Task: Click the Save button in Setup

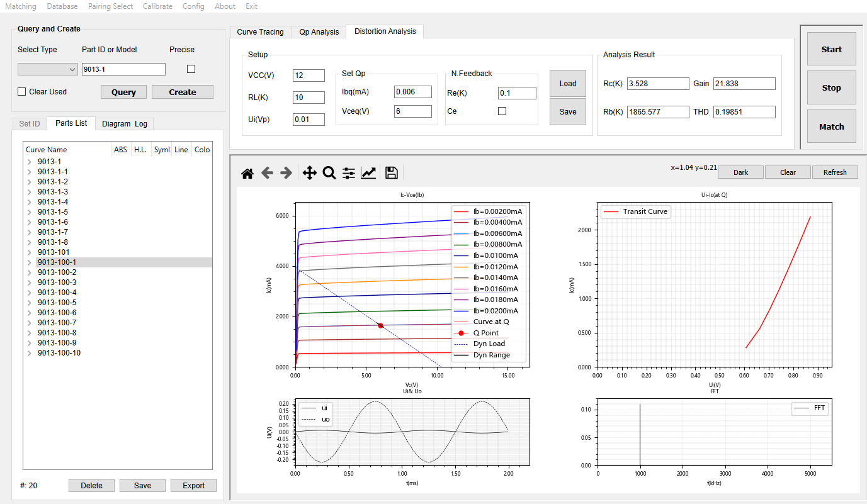Action: point(568,112)
